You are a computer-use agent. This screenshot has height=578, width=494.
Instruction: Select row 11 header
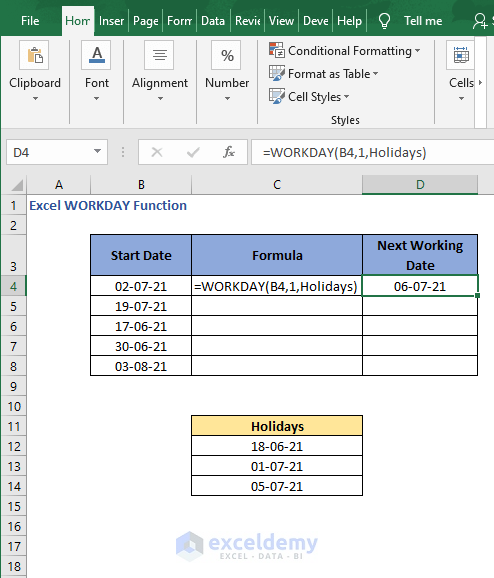point(13,426)
